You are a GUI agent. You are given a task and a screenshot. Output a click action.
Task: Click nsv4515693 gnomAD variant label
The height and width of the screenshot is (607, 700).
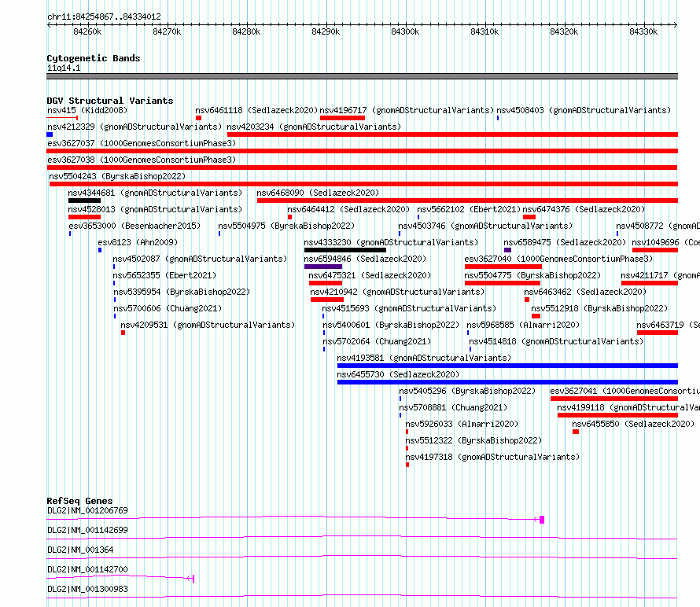point(409,308)
